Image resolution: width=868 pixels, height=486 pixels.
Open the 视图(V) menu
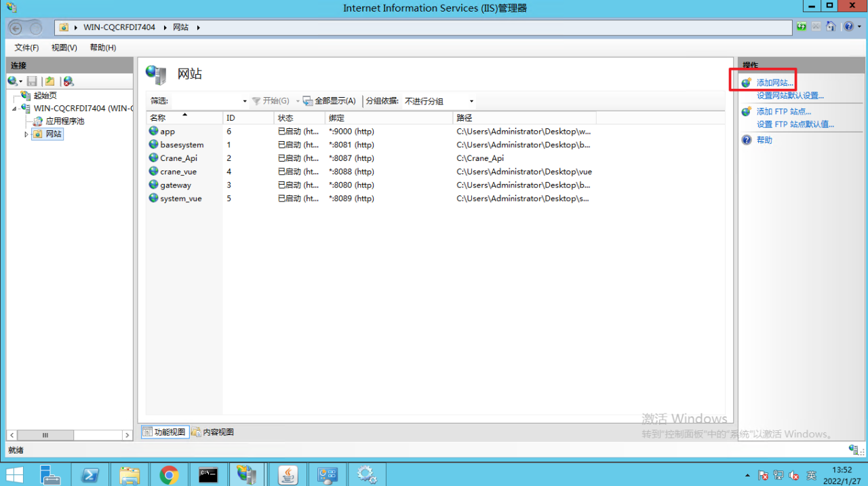[x=64, y=48]
